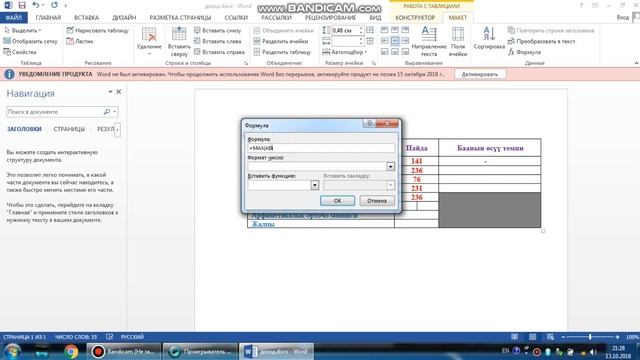
Task: Click help button in Формула dialog
Action: pos(369,124)
